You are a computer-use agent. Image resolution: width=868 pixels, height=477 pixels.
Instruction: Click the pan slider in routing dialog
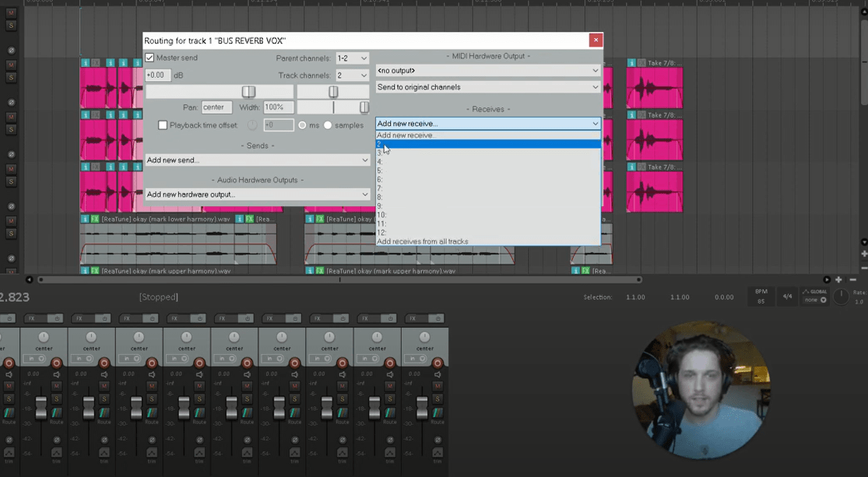(333, 91)
